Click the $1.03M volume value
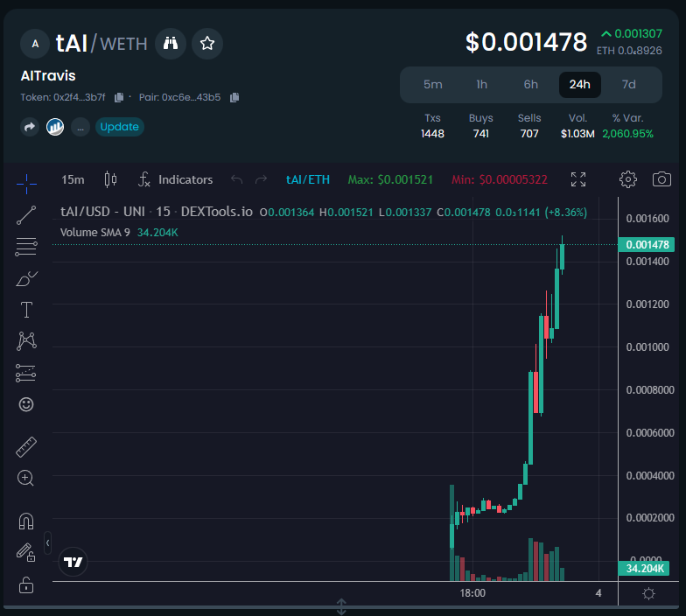 tap(577, 133)
